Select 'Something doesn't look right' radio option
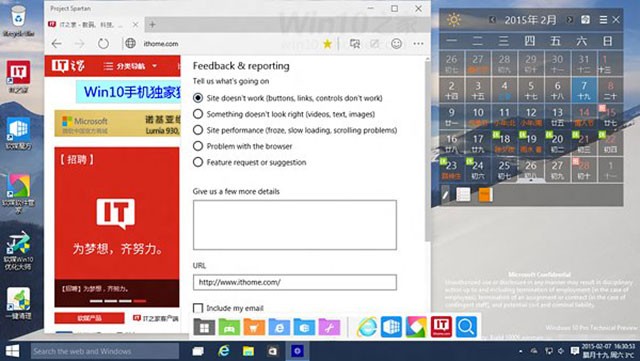This screenshot has height=361, width=640. tap(198, 114)
